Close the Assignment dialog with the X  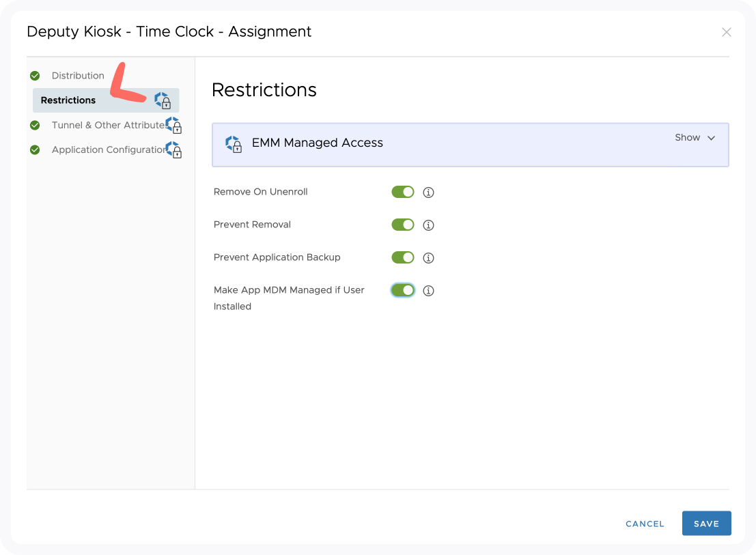pyautogui.click(x=726, y=32)
